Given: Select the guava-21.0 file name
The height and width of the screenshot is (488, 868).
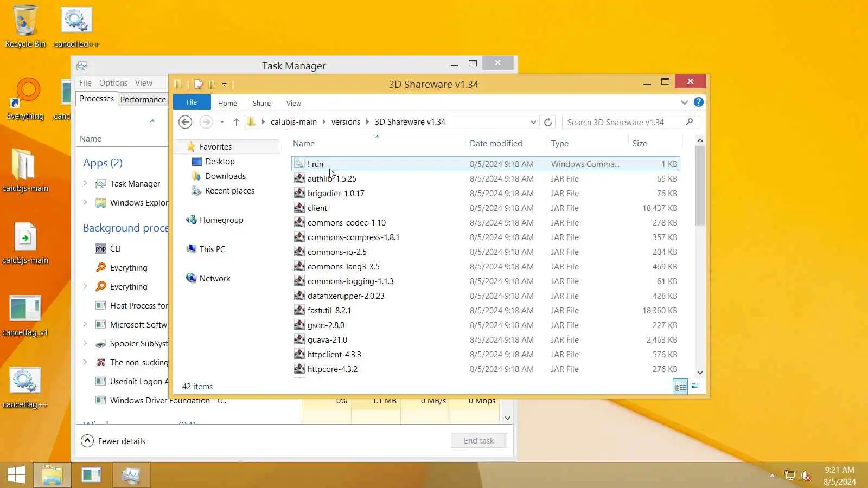Looking at the screenshot, I should pos(327,340).
